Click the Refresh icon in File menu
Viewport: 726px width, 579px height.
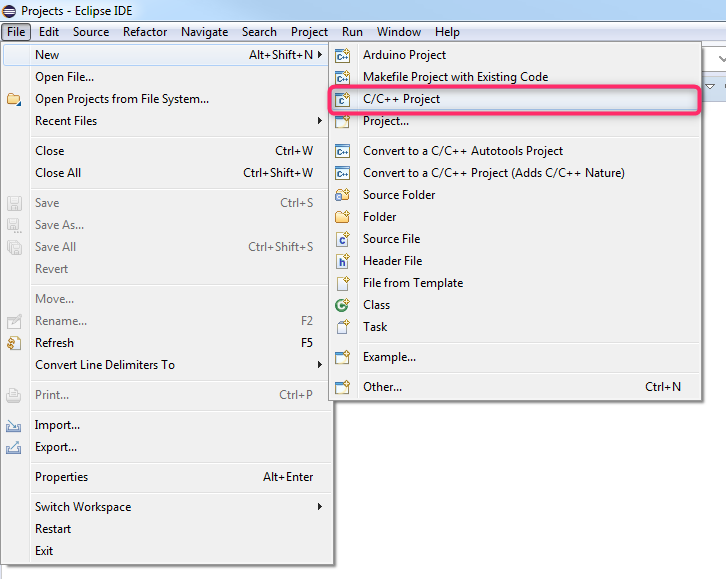click(x=14, y=343)
